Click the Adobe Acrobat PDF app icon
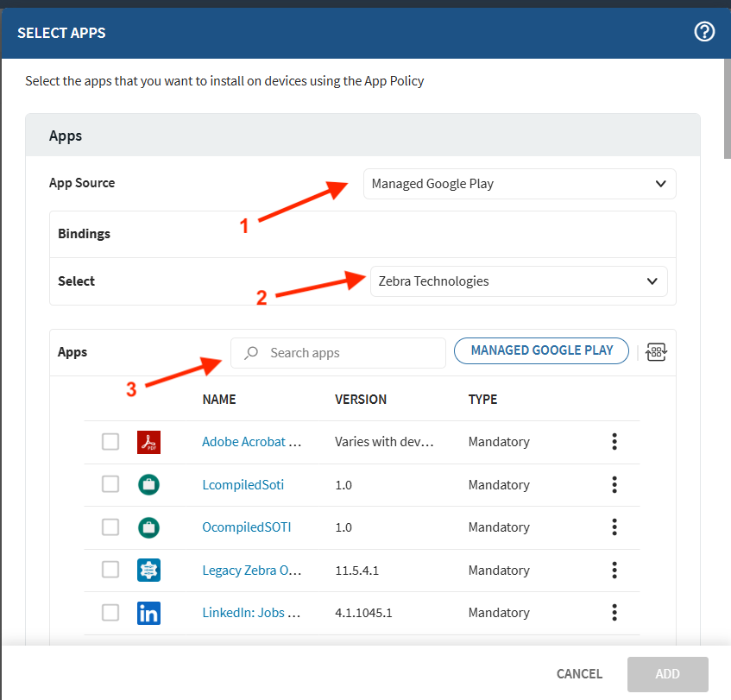731x700 pixels. [149, 442]
